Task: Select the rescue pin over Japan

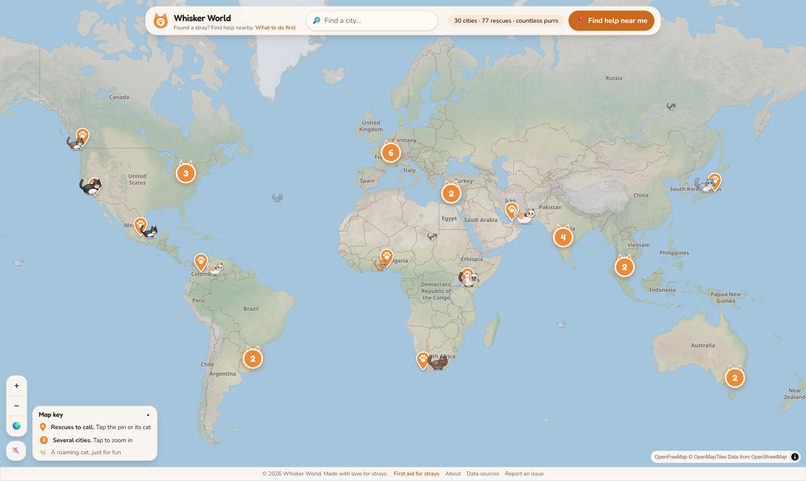Action: 715,181
